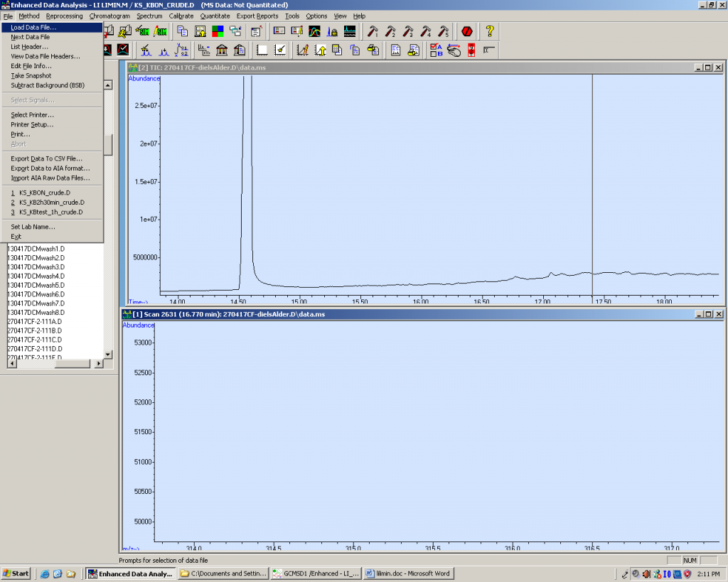Choose Load Data File from File menu
The width and height of the screenshot is (728, 582).
[33, 28]
